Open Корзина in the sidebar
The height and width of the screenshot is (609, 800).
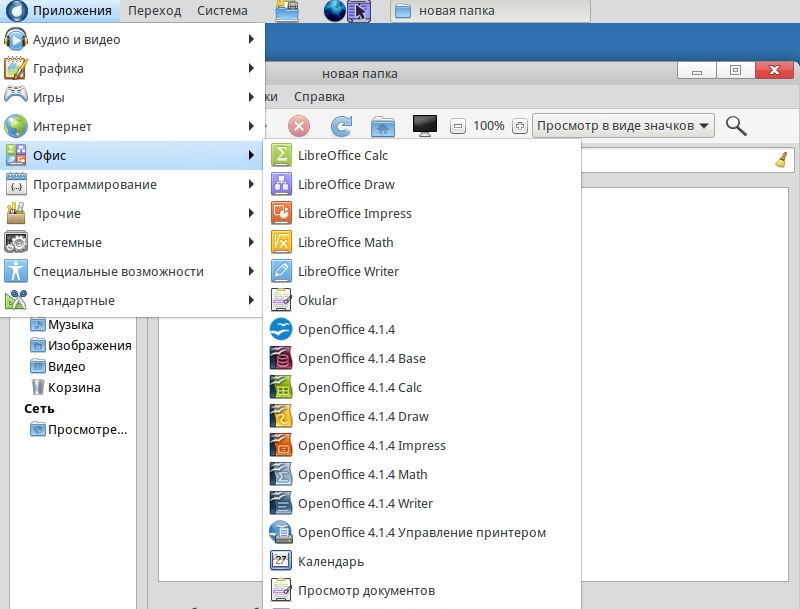(x=65, y=387)
